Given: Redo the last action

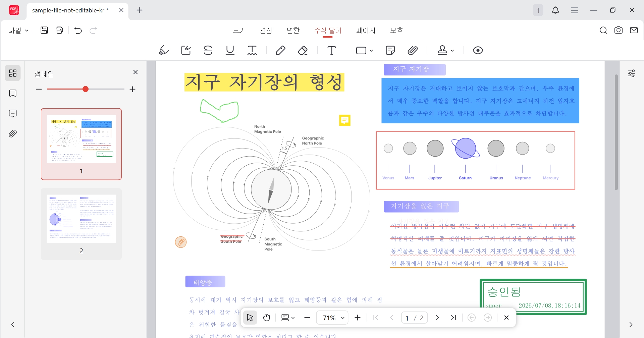Looking at the screenshot, I should coord(94,31).
